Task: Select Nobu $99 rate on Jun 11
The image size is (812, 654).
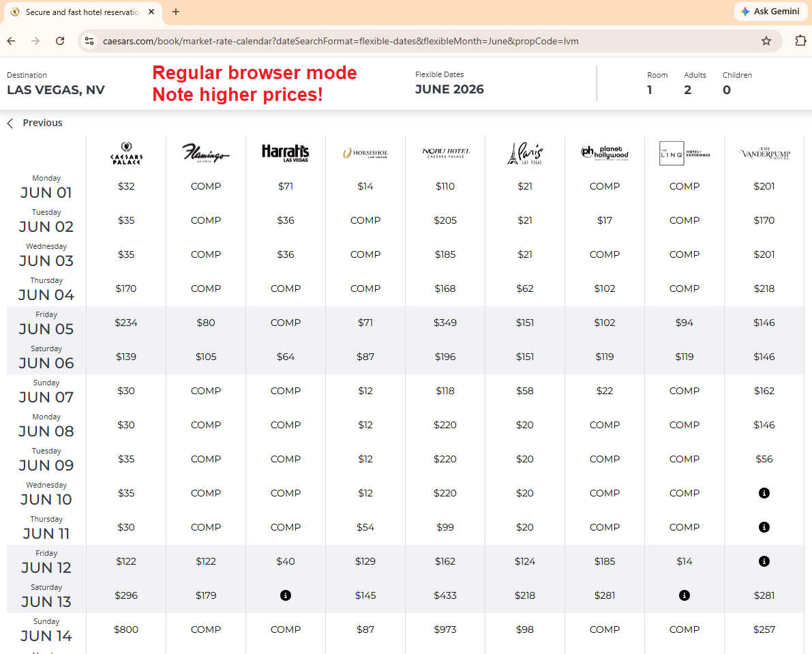Action: 445,528
